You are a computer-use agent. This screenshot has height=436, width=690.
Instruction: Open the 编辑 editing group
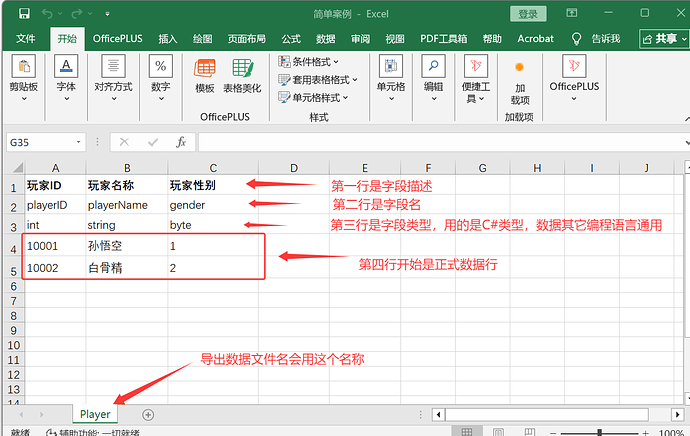point(433,79)
